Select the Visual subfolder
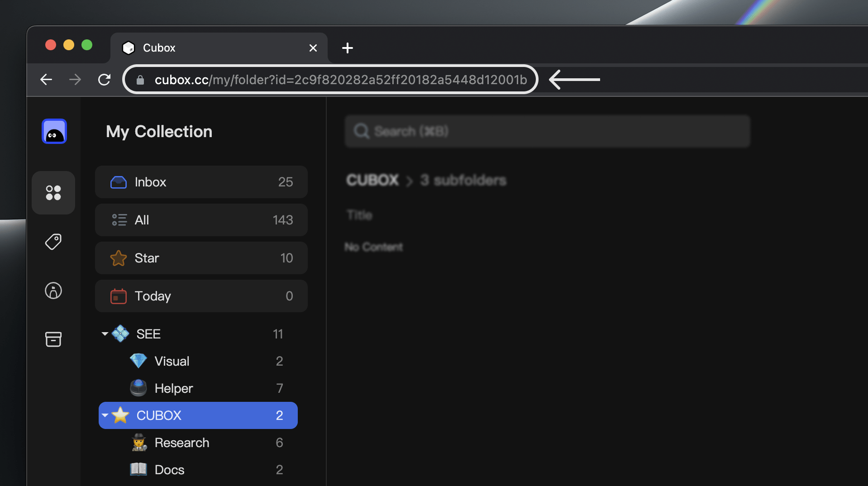The image size is (868, 486). [198, 361]
